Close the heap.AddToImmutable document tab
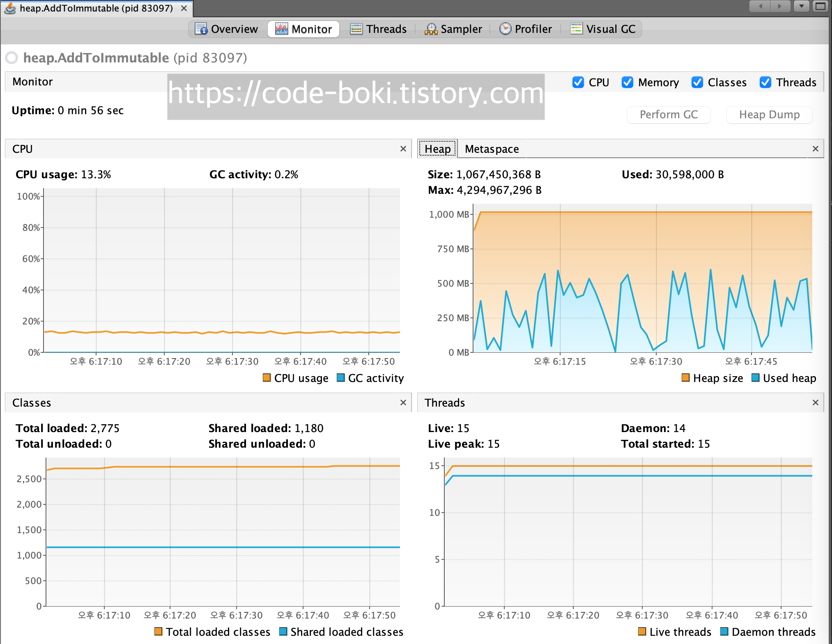The image size is (832, 644). (x=184, y=8)
